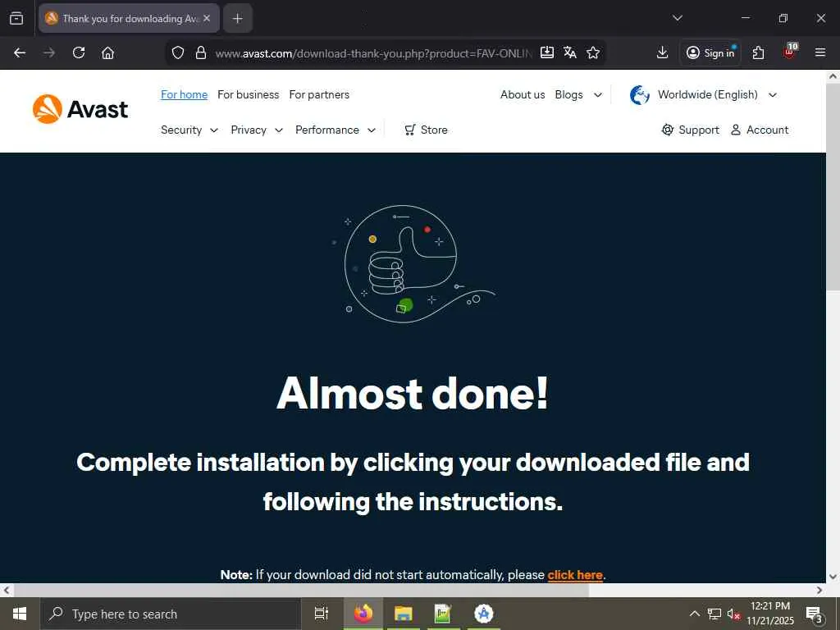Click the scroll right arrow

(x=819, y=591)
